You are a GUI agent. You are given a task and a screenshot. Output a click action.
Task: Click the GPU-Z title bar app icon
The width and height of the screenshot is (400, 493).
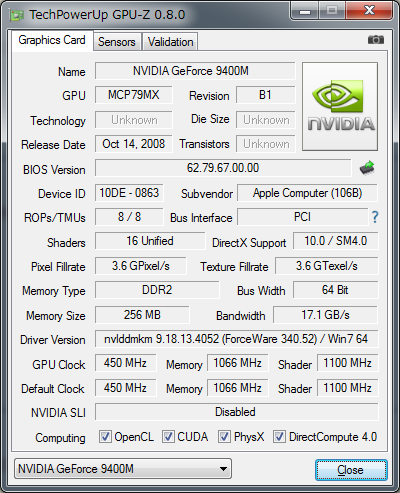[x=17, y=15]
